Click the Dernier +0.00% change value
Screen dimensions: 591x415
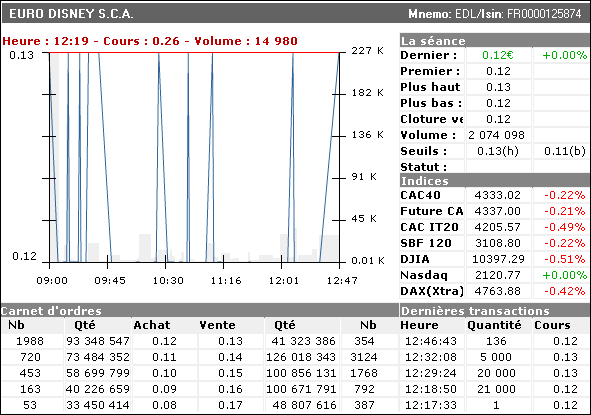click(x=564, y=55)
